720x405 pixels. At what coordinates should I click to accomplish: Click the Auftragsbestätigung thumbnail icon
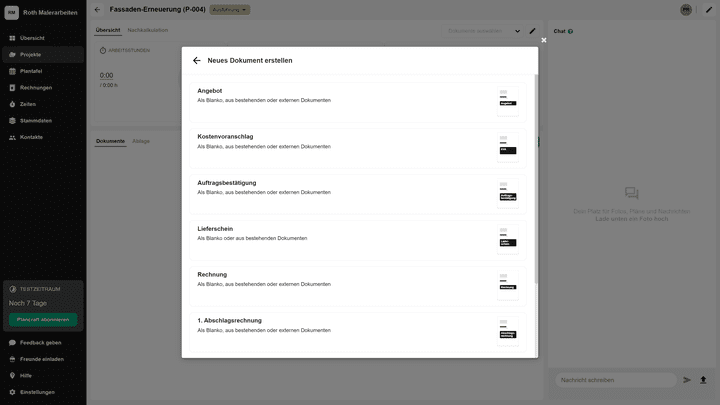pyautogui.click(x=508, y=190)
